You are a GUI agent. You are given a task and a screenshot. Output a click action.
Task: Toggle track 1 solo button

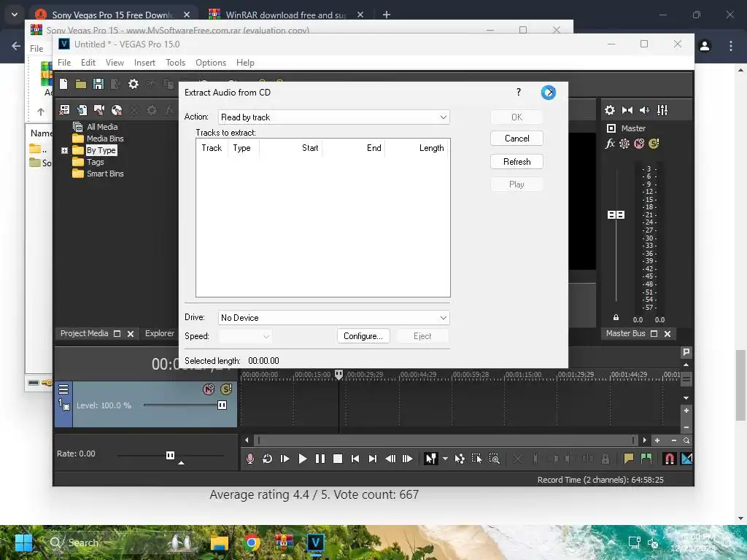(226, 389)
